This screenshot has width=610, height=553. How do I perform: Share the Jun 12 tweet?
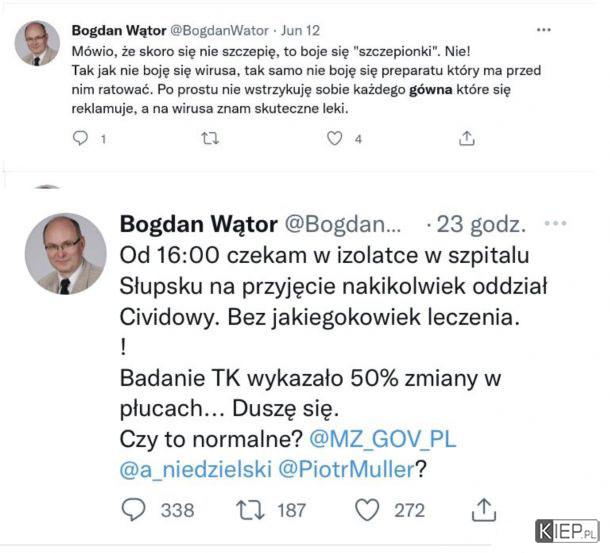pyautogui.click(x=467, y=138)
